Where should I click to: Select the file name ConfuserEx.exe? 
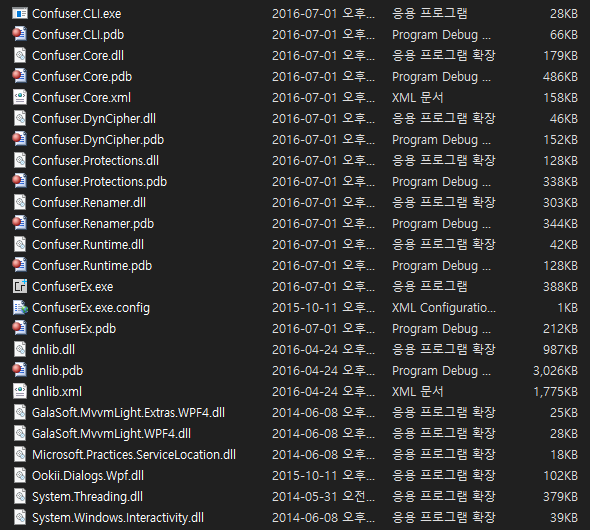tap(73, 287)
